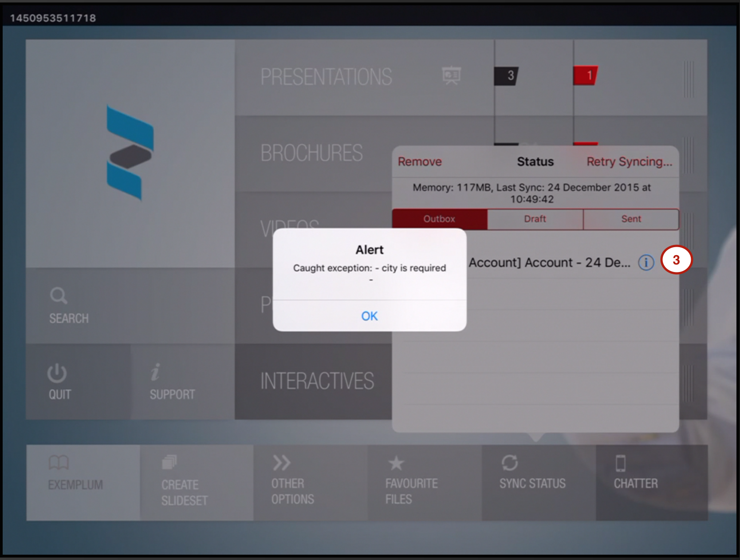Open the Interactives tile
The width and height of the screenshot is (740, 560).
tap(317, 381)
